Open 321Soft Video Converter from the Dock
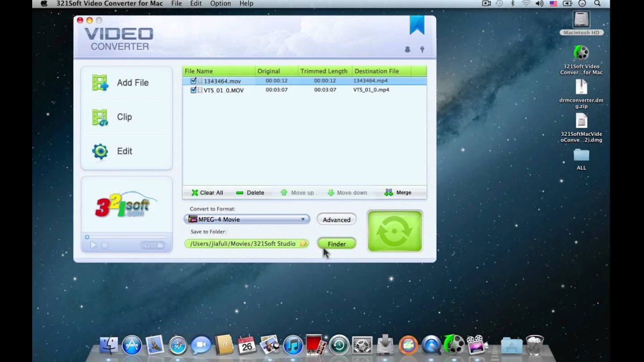Screen dimensions: 644x362 (454, 345)
